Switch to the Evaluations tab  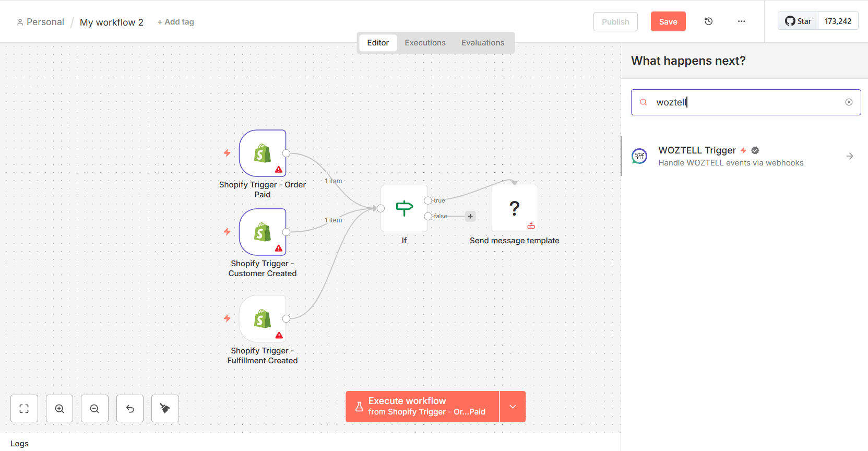(482, 43)
